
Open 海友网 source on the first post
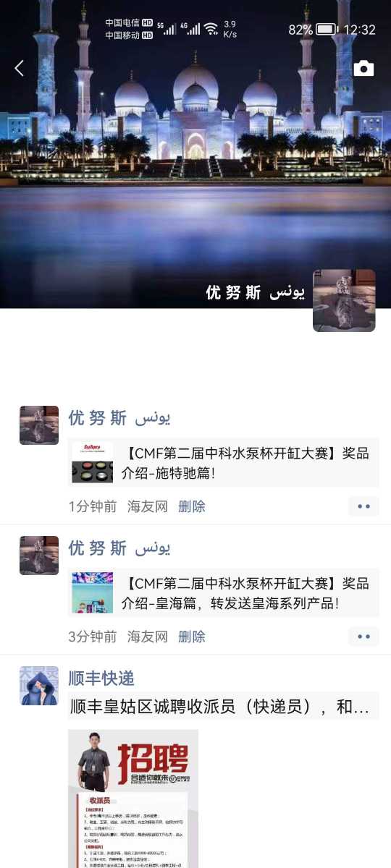tap(148, 506)
